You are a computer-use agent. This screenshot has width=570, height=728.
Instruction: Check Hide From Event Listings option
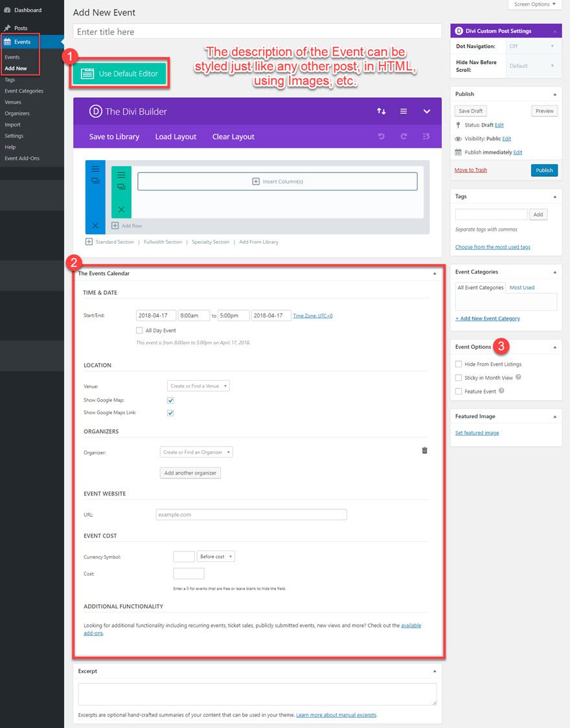(x=459, y=364)
